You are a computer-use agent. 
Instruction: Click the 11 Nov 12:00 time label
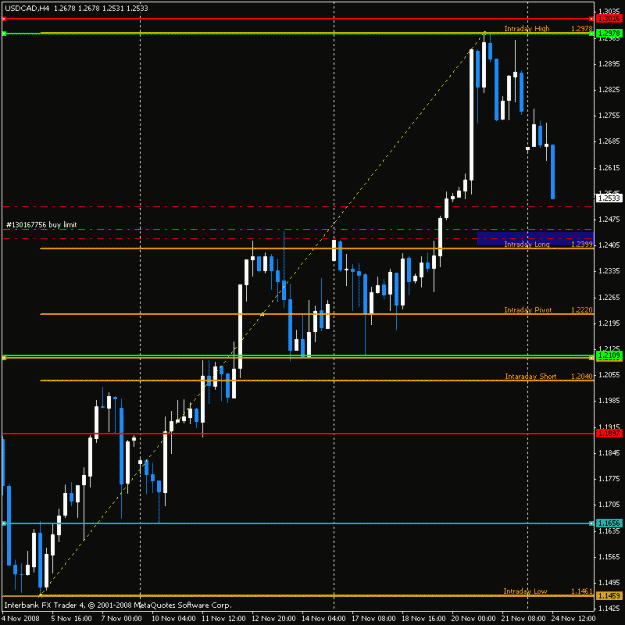coord(223,618)
